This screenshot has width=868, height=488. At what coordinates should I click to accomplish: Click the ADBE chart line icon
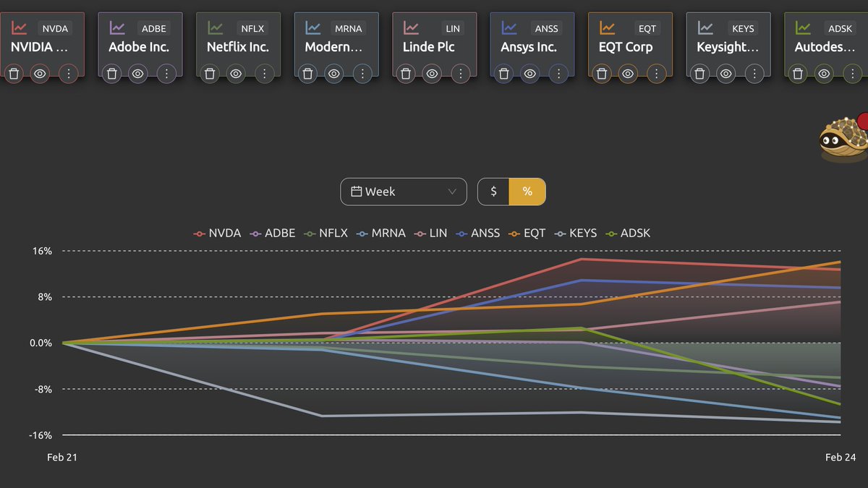pyautogui.click(x=117, y=28)
